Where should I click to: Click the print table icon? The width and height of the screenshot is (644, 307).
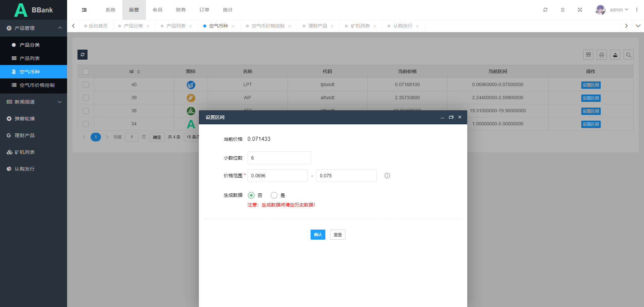pyautogui.click(x=602, y=55)
